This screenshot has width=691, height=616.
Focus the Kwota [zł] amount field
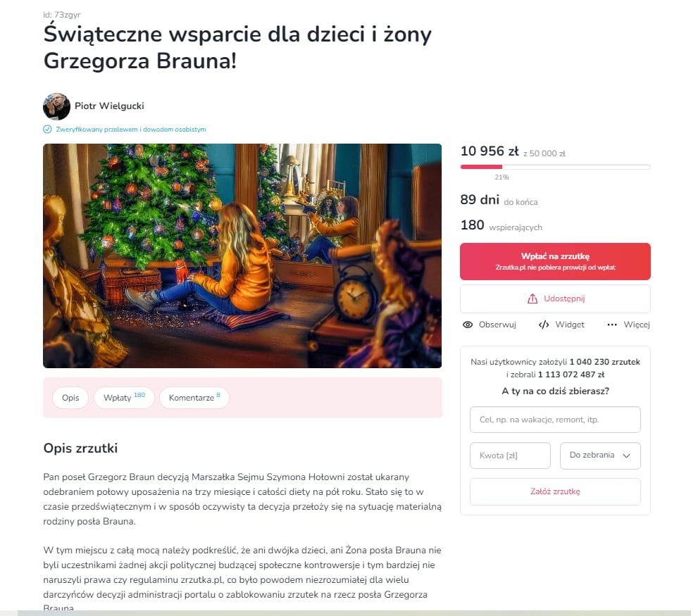tap(510, 455)
